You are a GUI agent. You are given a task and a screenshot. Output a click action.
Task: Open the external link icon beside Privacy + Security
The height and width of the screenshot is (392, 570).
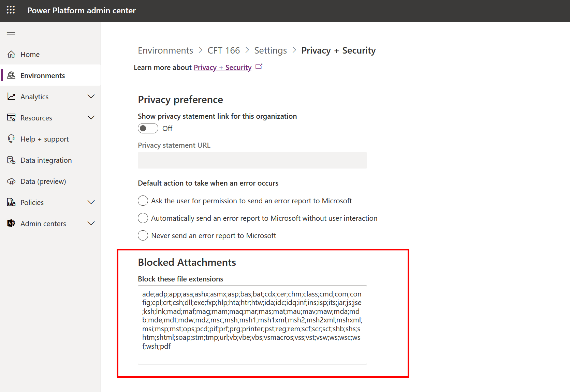click(259, 66)
